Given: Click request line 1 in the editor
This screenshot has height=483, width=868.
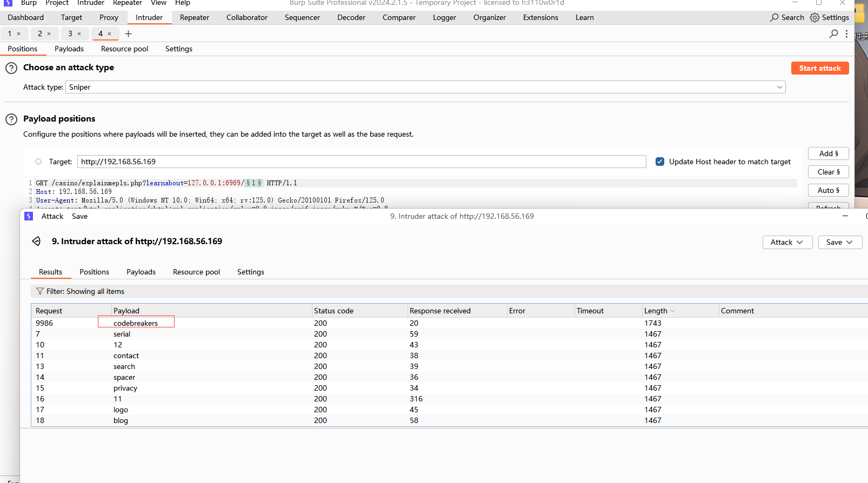Looking at the screenshot, I should pos(416,183).
